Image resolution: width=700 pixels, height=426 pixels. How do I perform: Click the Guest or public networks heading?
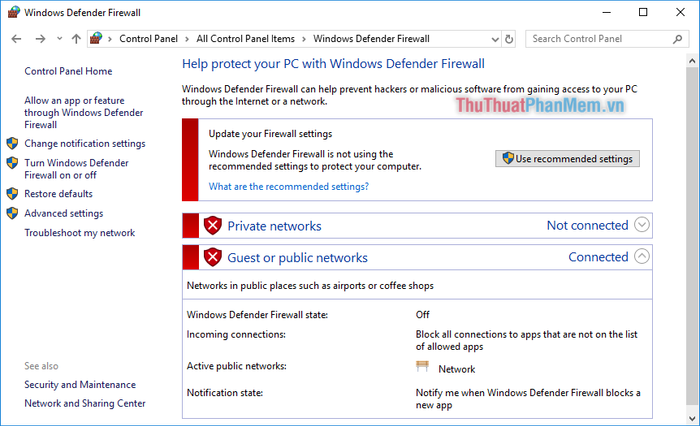(x=297, y=258)
